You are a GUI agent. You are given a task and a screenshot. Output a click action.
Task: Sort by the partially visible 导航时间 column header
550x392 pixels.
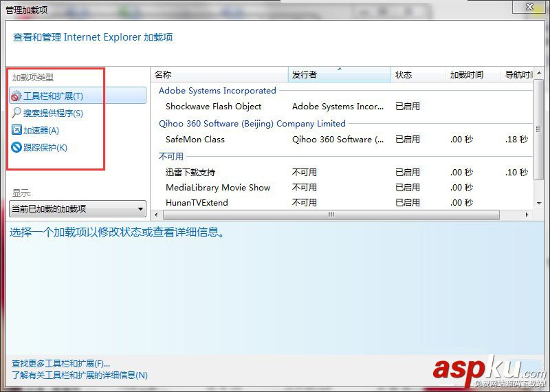coord(517,74)
